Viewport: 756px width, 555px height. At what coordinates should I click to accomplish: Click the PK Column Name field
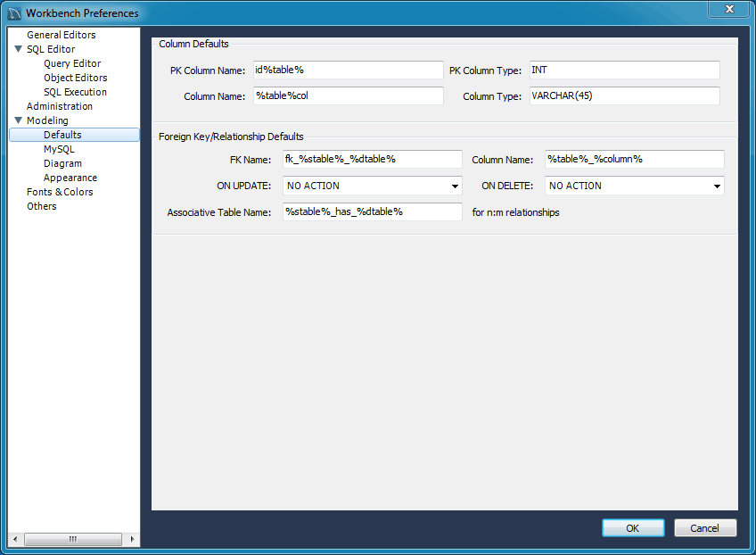(x=348, y=70)
